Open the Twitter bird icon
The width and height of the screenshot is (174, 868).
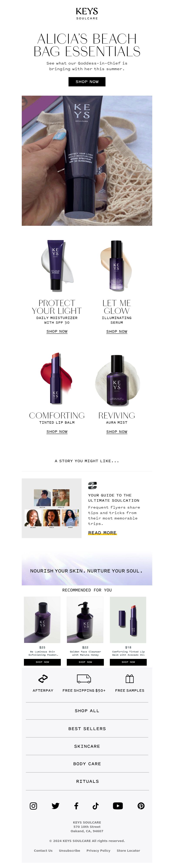[x=55, y=806]
